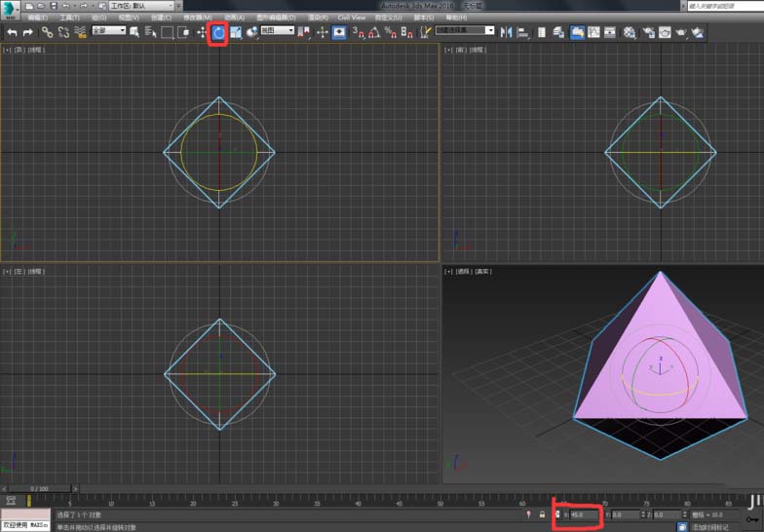Click the Render in Cloud icon
The image size is (764, 532).
(698, 33)
